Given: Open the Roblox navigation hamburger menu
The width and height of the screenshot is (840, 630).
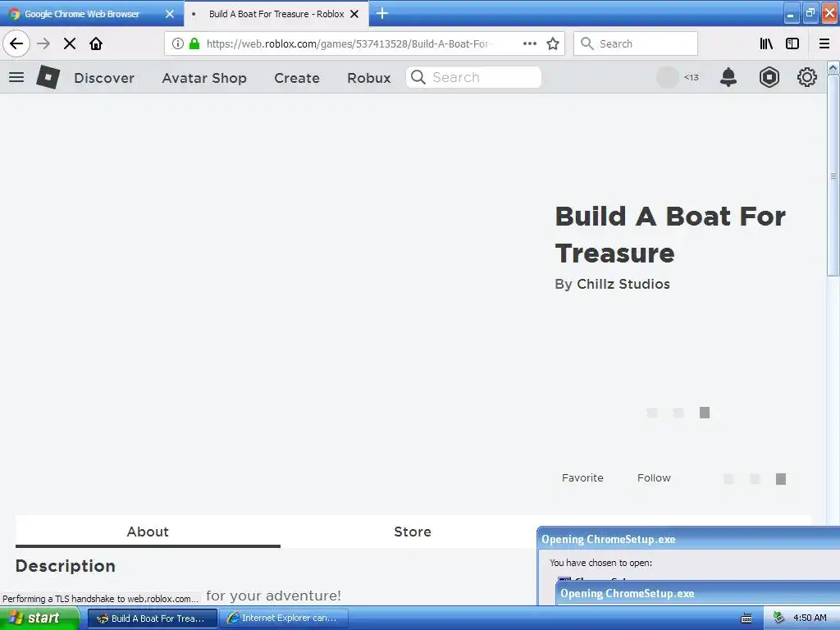Looking at the screenshot, I should [16, 77].
